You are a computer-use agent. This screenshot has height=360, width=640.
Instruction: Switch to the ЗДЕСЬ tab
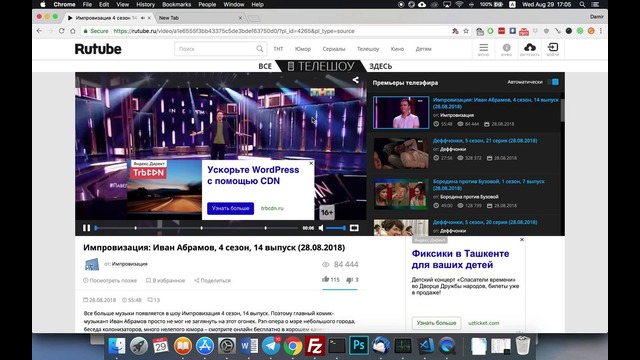(380, 66)
